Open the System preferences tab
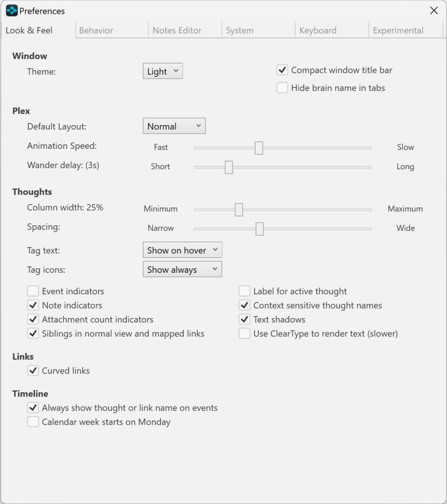 (x=239, y=30)
